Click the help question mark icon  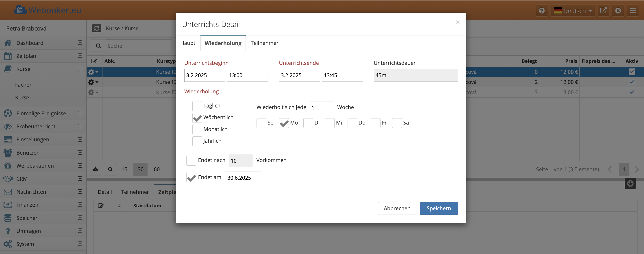542,11
